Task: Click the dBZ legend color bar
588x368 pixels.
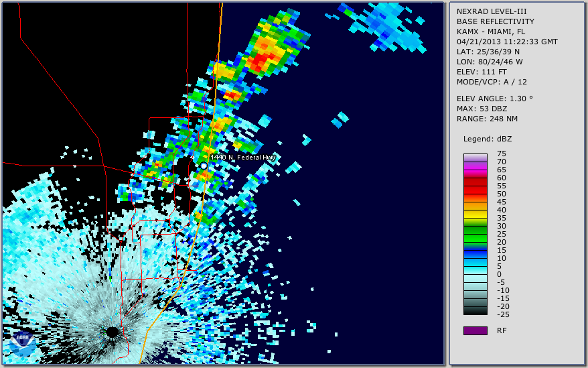Action: [475, 234]
